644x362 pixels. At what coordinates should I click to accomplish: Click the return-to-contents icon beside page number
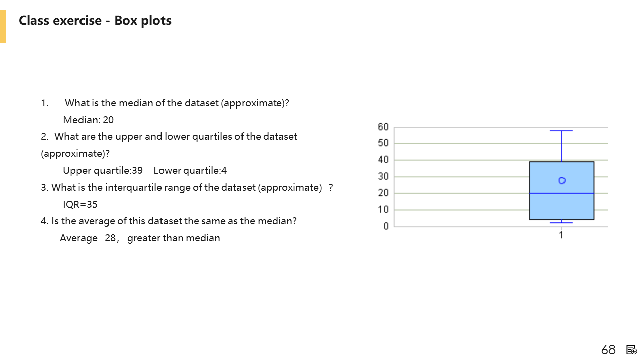tap(632, 350)
